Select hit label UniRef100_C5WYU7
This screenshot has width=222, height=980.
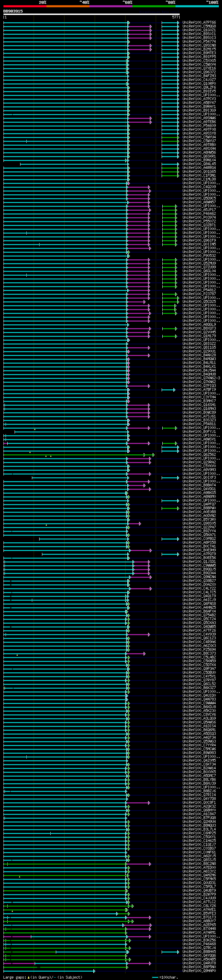click(x=199, y=141)
